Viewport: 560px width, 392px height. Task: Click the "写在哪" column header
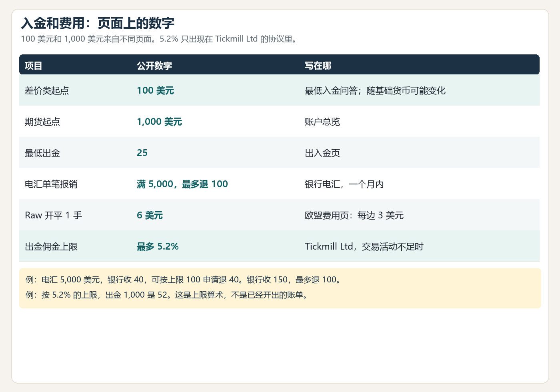click(x=318, y=66)
